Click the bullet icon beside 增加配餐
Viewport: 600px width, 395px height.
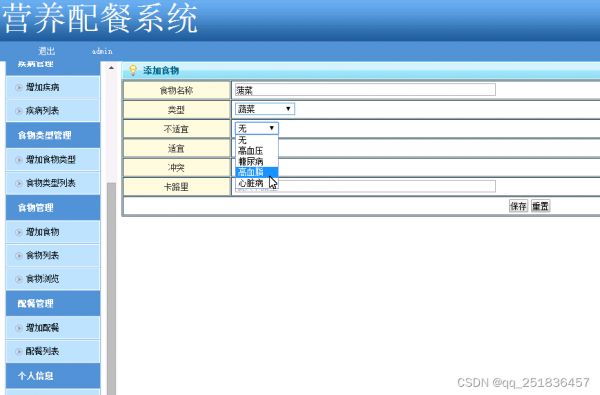[x=18, y=328]
